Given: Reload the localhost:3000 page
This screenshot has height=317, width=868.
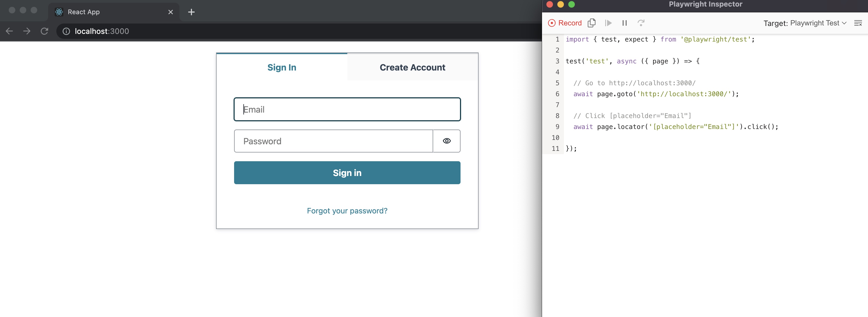Looking at the screenshot, I should point(45,31).
